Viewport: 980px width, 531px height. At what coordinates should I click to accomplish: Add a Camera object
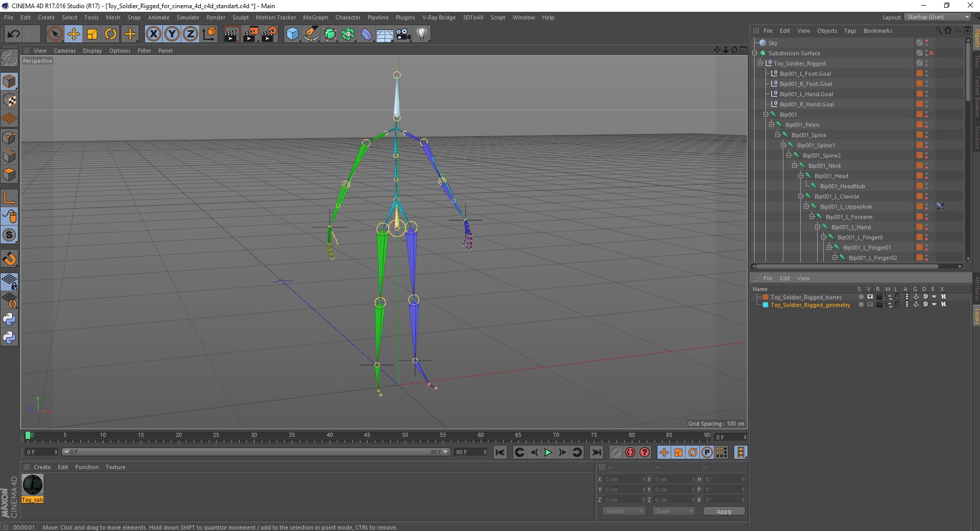[x=403, y=34]
